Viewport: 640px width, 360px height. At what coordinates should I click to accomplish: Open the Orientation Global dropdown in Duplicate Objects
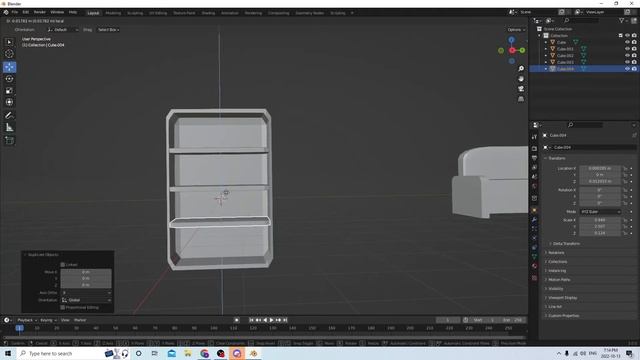click(86, 300)
